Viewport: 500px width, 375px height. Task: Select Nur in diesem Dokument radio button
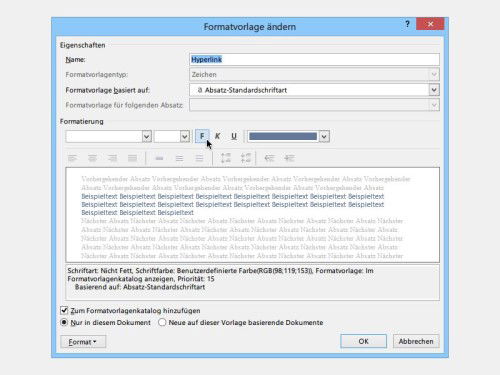pos(64,322)
